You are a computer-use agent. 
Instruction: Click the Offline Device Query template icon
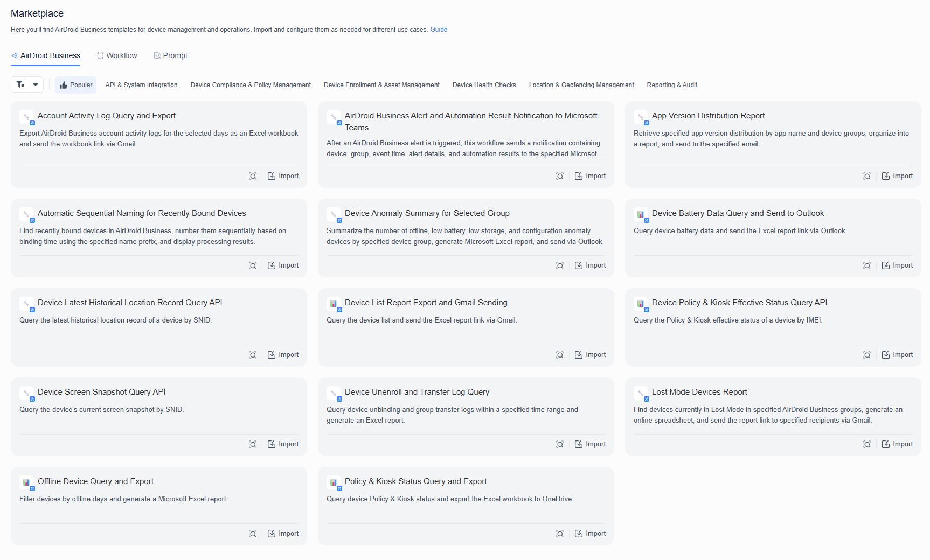[27, 483]
